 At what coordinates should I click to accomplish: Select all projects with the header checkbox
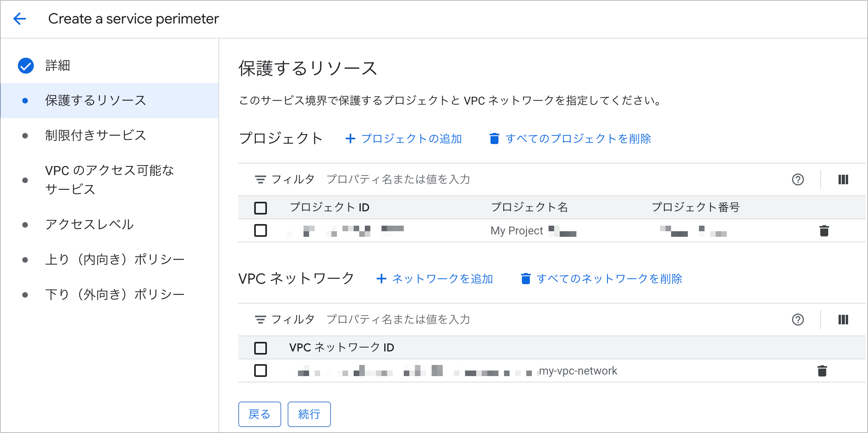click(261, 207)
